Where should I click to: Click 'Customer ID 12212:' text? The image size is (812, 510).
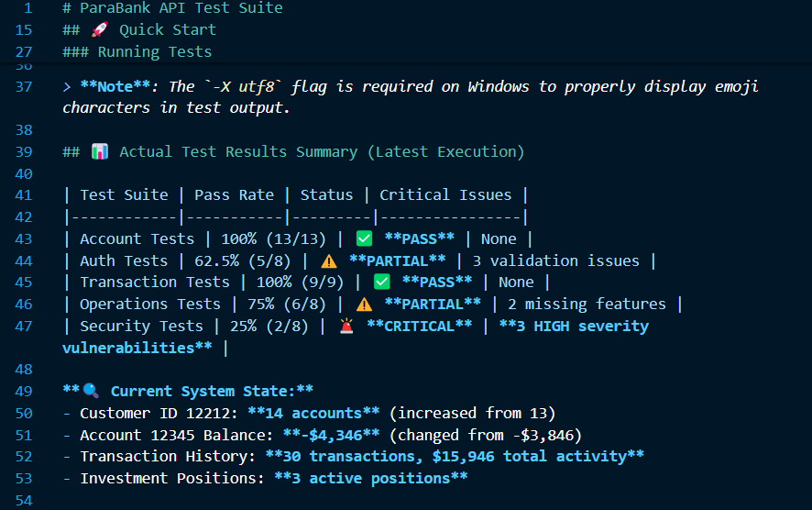[x=159, y=413]
